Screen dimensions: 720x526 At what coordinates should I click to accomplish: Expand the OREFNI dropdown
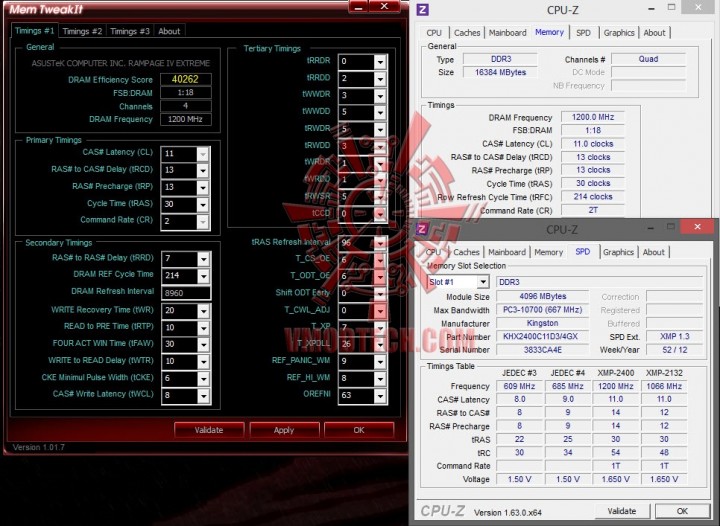pos(380,396)
